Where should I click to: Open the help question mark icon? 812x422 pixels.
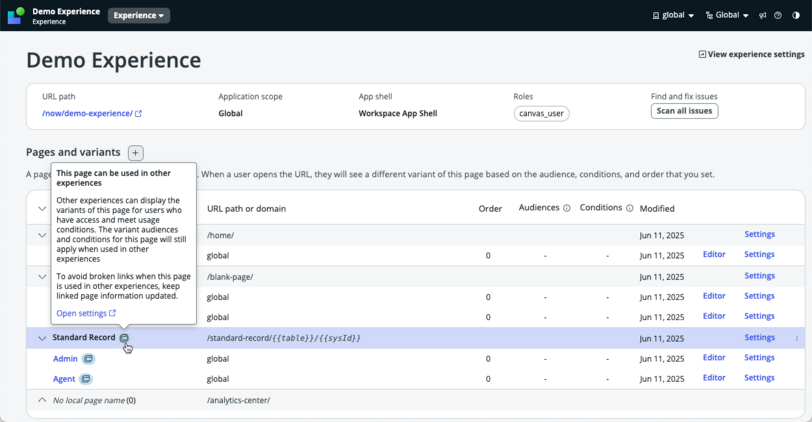[x=778, y=16]
